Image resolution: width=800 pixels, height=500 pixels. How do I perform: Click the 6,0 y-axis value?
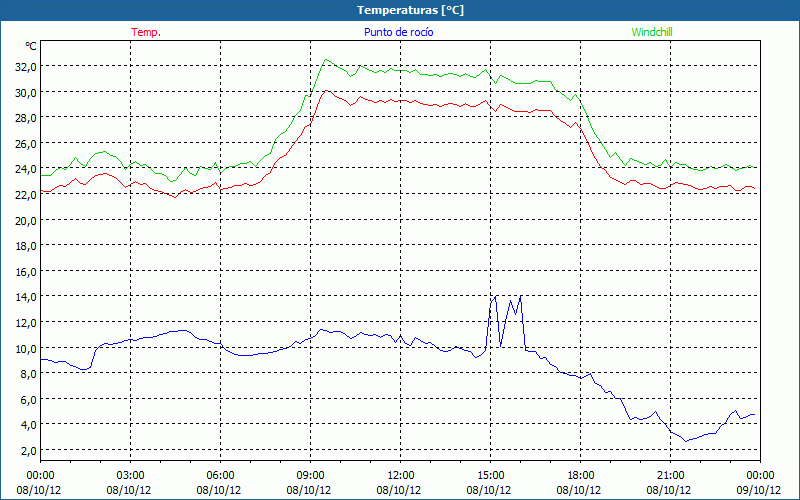pyautogui.click(x=28, y=399)
